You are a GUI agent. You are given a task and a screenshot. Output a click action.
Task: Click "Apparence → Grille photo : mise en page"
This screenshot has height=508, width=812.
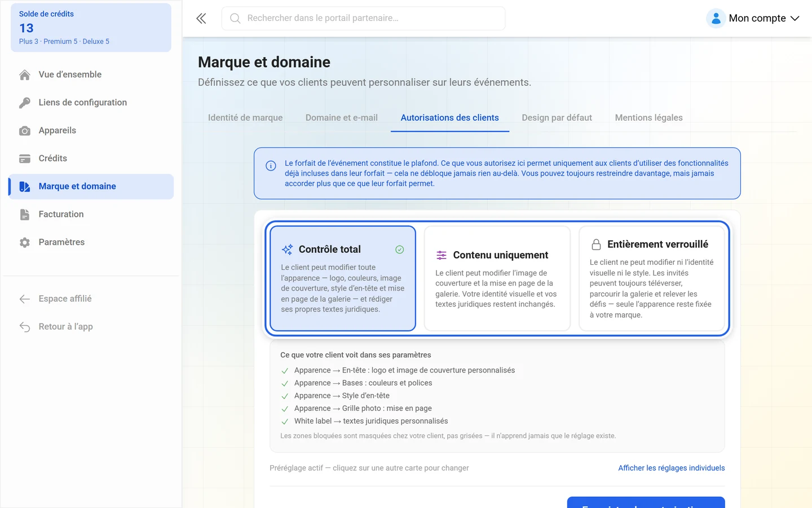pyautogui.click(x=363, y=408)
